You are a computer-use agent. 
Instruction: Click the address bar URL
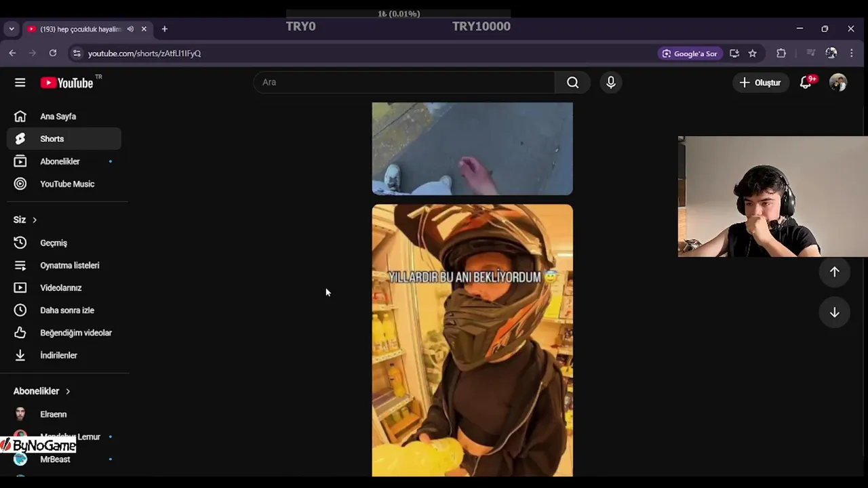(144, 53)
